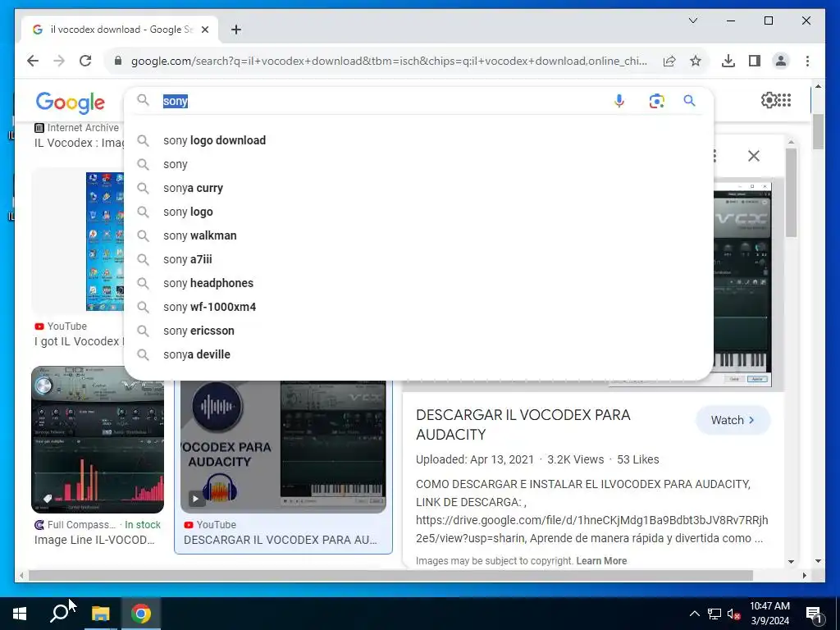The image size is (840, 630).
Task: Open the tab search chevron in the title bar
Action: click(693, 21)
